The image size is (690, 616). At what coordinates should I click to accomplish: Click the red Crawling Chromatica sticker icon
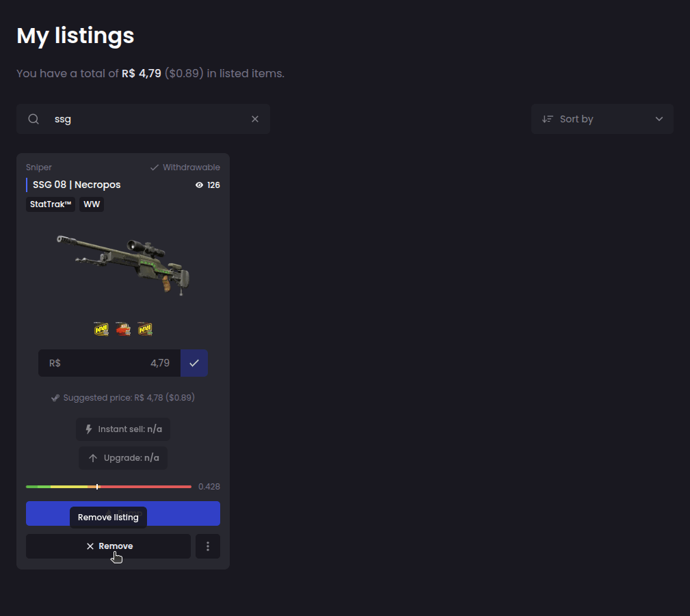click(123, 329)
